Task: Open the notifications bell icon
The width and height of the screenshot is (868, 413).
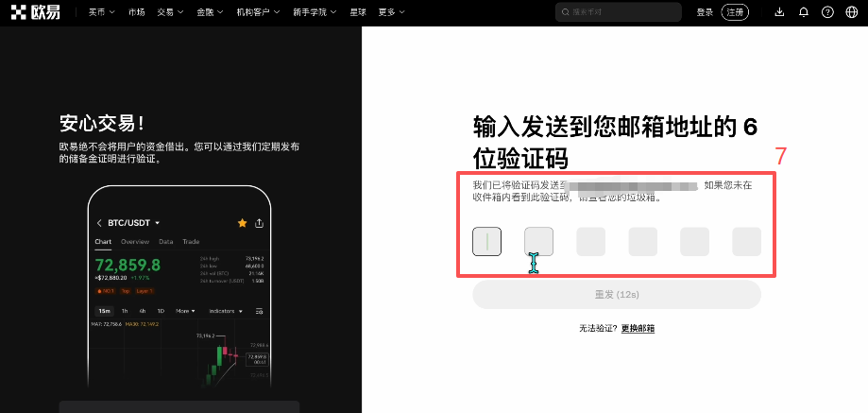Action: (x=804, y=12)
